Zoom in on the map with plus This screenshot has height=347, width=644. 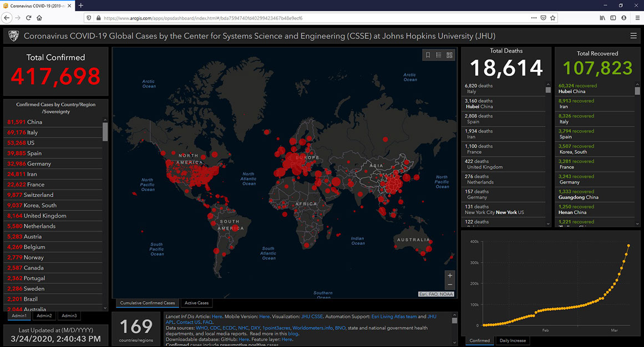pyautogui.click(x=450, y=275)
